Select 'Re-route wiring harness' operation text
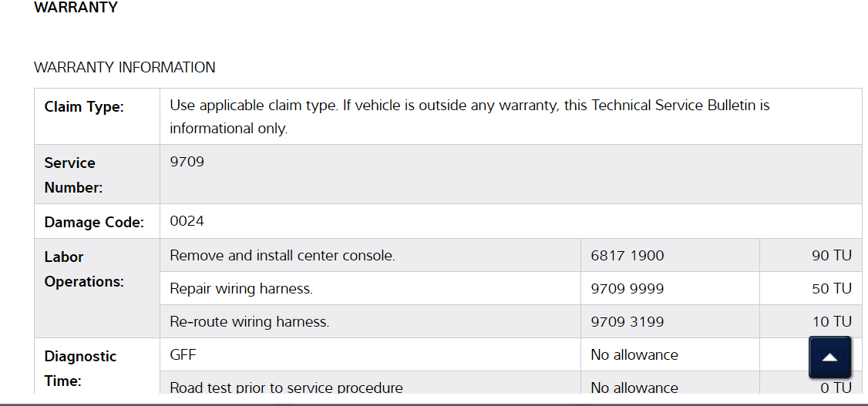This screenshot has width=868, height=406. [249, 322]
